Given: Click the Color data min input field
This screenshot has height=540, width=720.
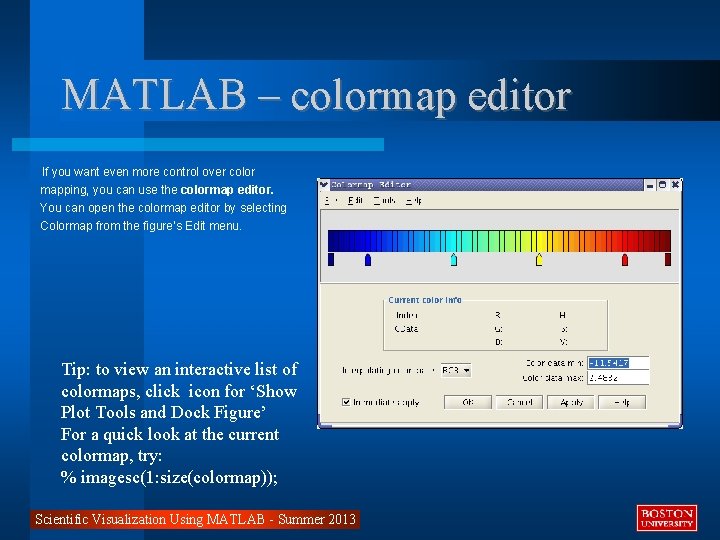Looking at the screenshot, I should click(x=618, y=363).
